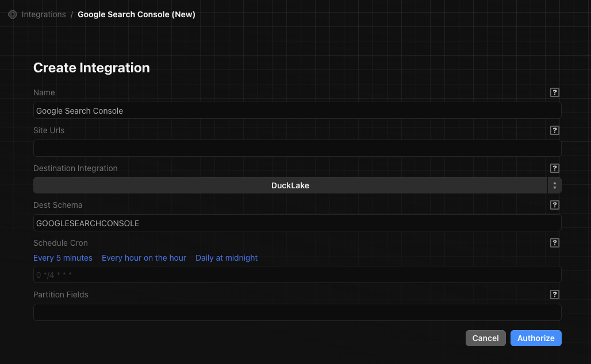Select Every hour on the hour preset

pos(144,258)
